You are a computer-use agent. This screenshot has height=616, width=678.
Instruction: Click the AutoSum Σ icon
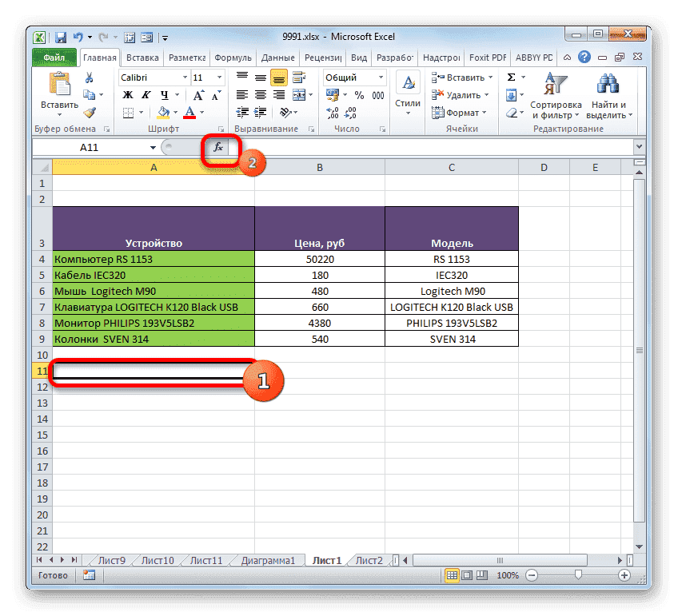coord(510,76)
